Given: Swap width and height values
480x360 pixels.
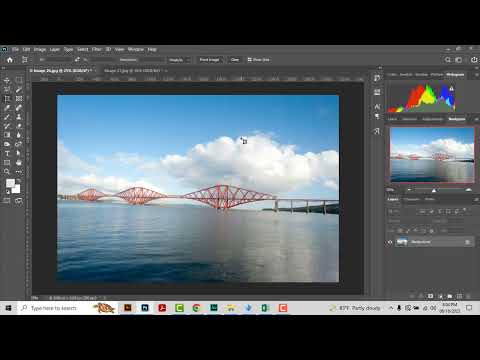Looking at the screenshot, I should [x=77, y=60].
